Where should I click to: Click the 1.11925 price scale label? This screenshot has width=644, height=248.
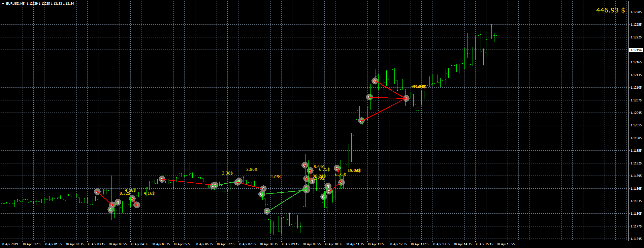(x=636, y=163)
